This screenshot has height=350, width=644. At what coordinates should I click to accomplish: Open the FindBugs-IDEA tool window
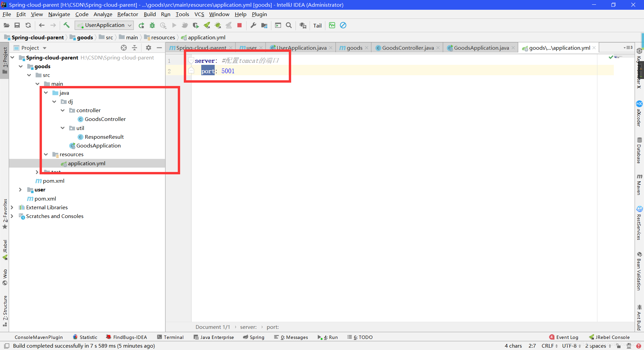click(x=126, y=337)
